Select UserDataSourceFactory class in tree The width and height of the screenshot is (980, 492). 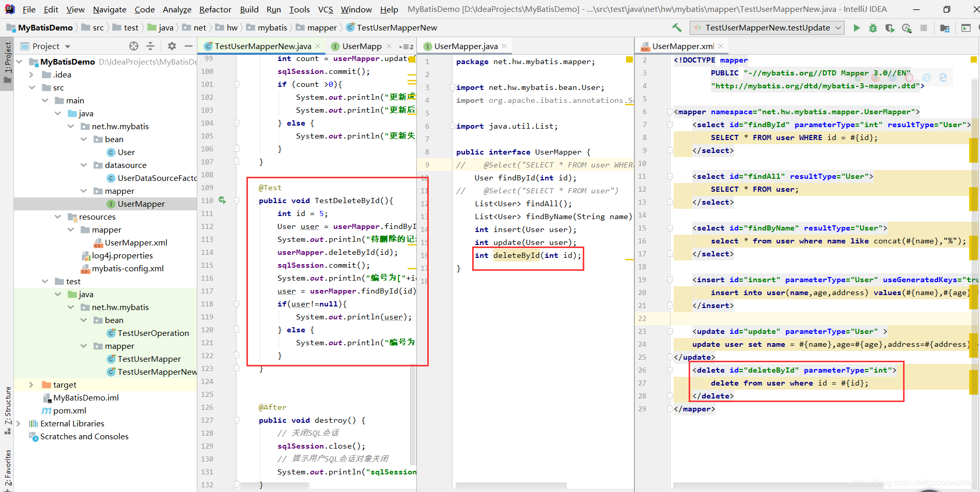click(157, 178)
